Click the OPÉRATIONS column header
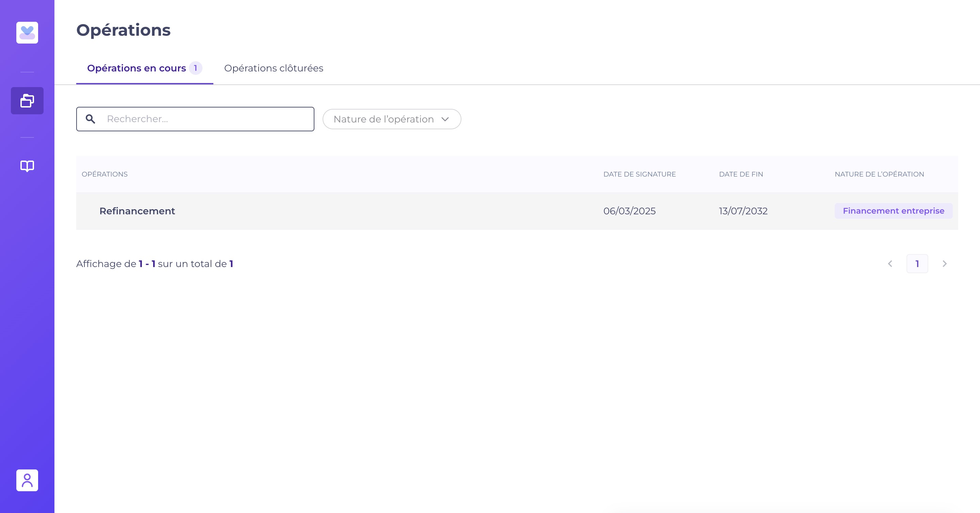This screenshot has width=980, height=513. (x=104, y=174)
